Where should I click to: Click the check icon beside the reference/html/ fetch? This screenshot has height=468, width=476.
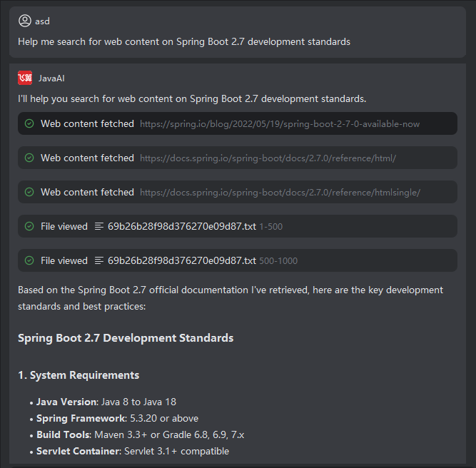pos(29,158)
